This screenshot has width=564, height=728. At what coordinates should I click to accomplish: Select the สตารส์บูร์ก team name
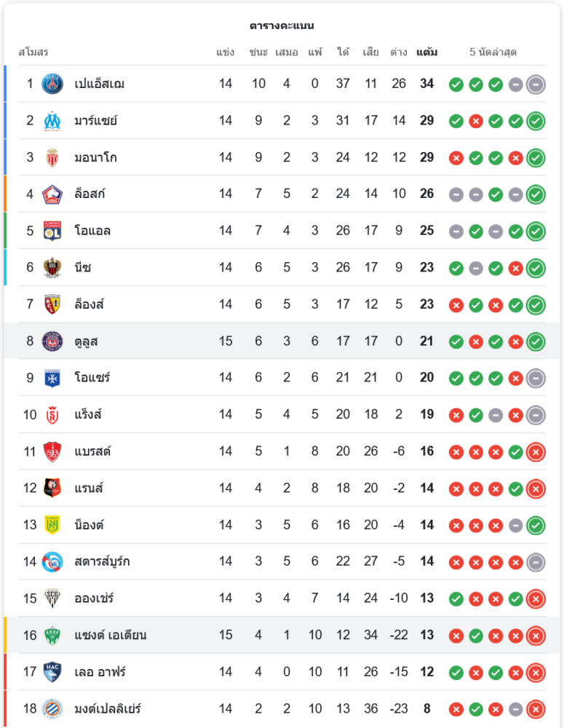[102, 561]
